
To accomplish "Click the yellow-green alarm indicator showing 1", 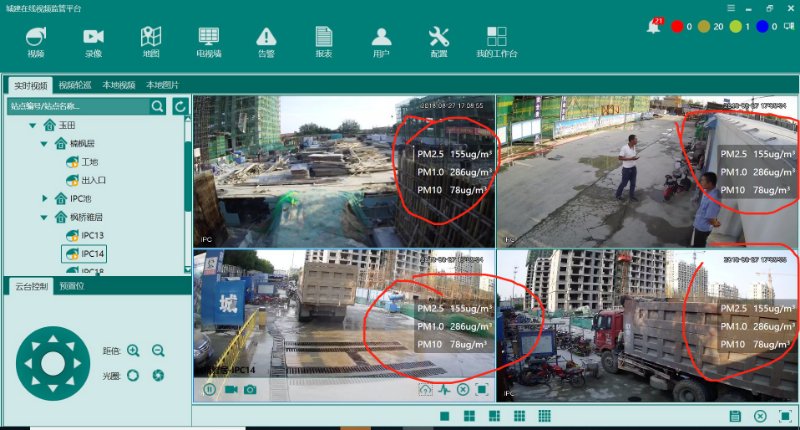I will coord(736,27).
